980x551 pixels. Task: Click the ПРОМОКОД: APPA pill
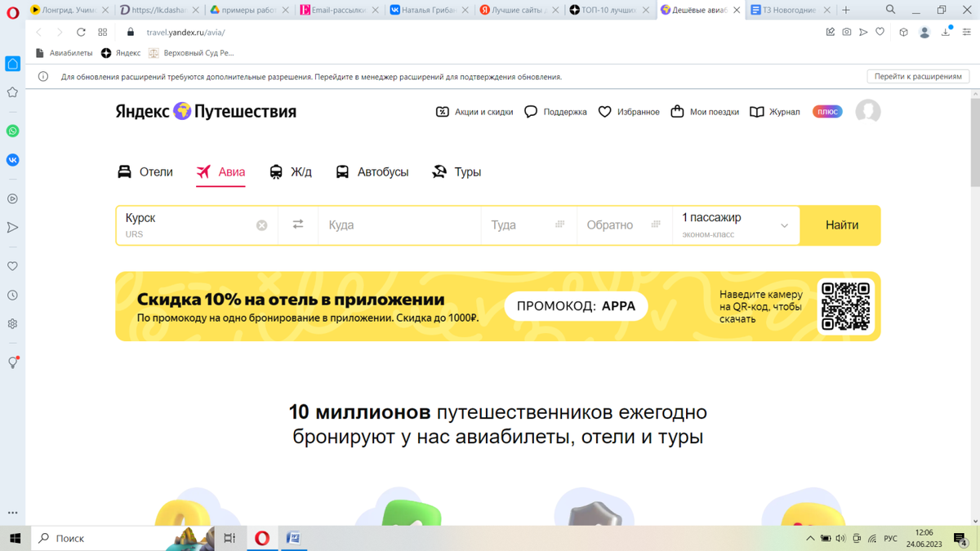tap(576, 306)
